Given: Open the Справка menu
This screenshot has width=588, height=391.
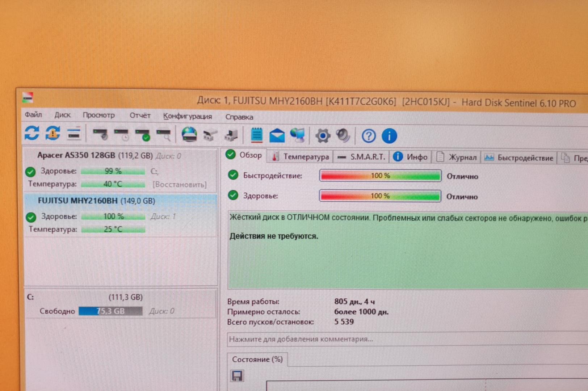Looking at the screenshot, I should point(239,117).
